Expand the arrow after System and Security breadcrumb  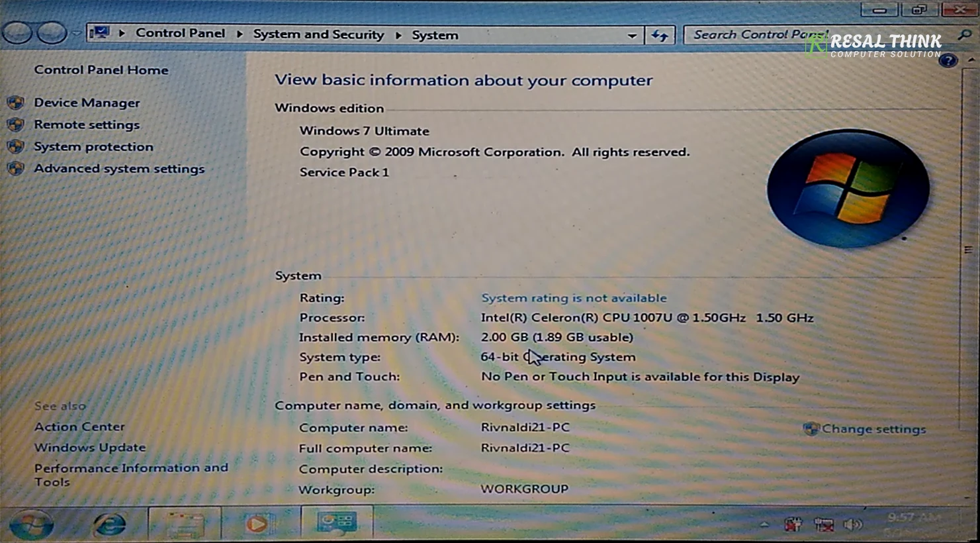coord(398,34)
